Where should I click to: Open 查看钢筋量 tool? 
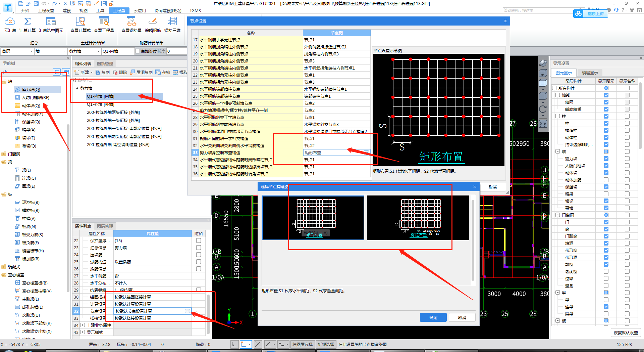coord(131,25)
